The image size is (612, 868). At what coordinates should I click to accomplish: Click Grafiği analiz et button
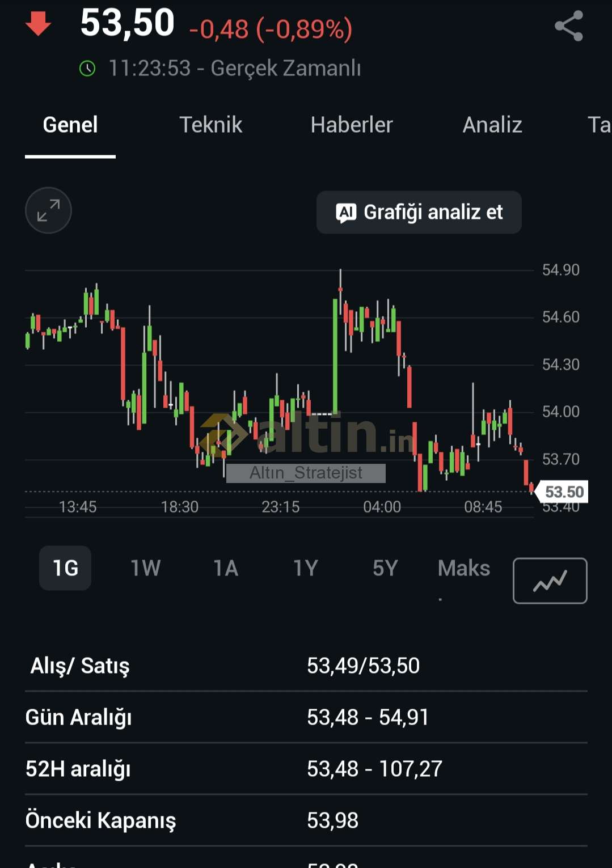click(419, 213)
